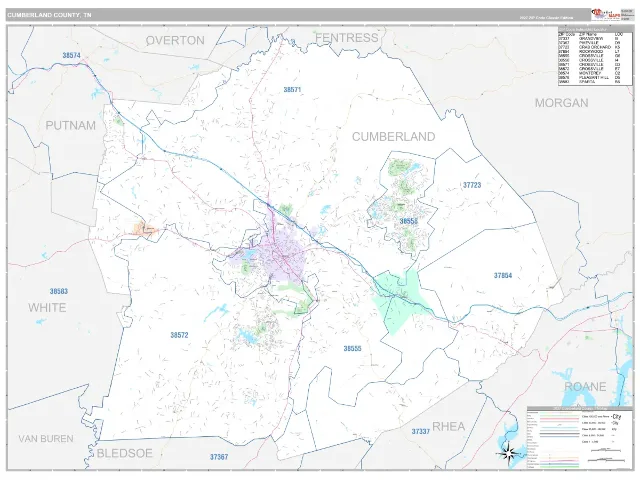Click the 'CUMBERLAND COUNTY, TN' map title

click(49, 15)
